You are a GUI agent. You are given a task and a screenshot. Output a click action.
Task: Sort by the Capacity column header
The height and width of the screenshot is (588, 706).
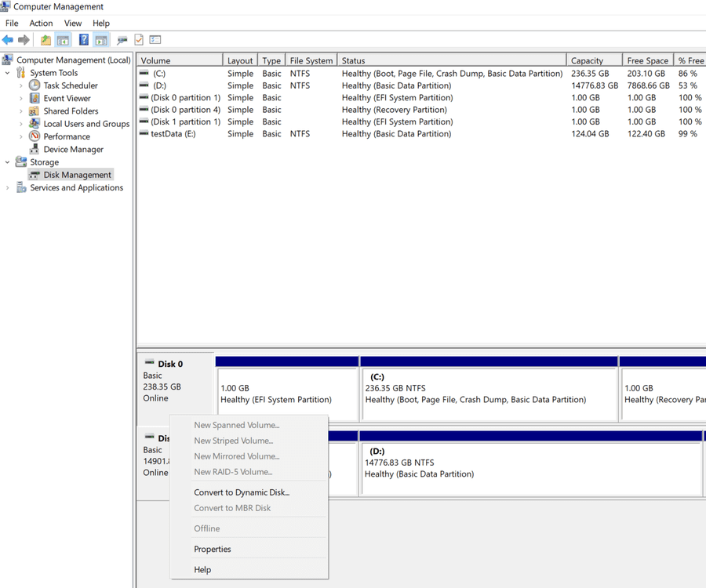(x=595, y=60)
